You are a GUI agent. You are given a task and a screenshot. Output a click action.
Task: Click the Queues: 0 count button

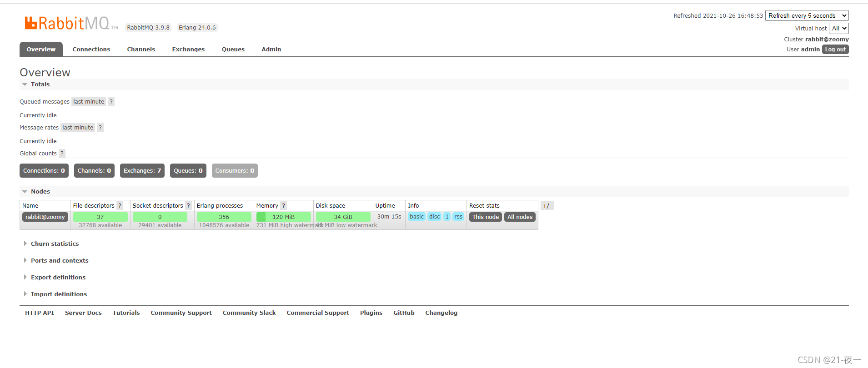[x=188, y=171]
